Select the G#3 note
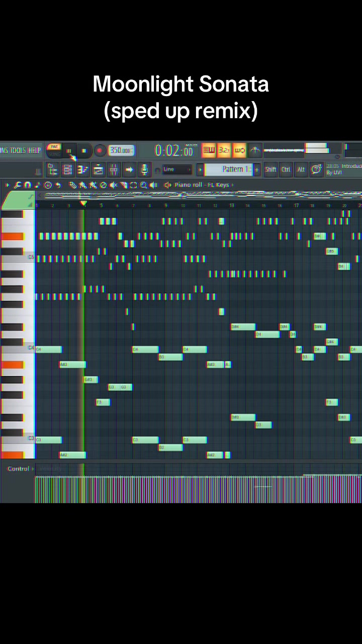Image resolution: width=362 pixels, height=644 pixels. (x=90, y=379)
